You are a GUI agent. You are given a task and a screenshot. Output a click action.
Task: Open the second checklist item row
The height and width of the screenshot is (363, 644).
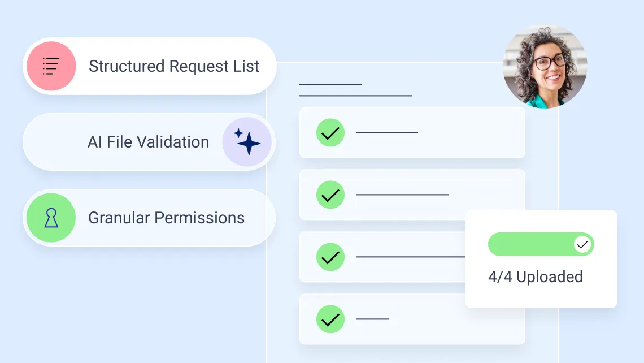[412, 195]
